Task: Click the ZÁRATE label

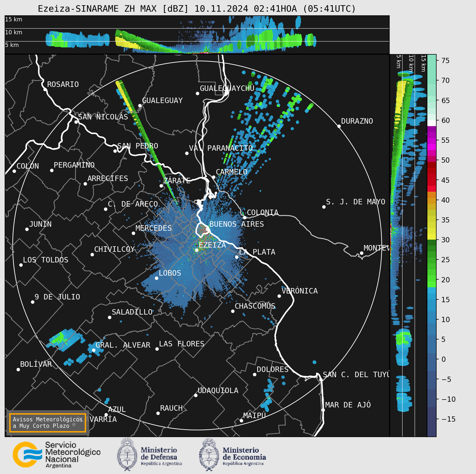Action: (x=177, y=181)
